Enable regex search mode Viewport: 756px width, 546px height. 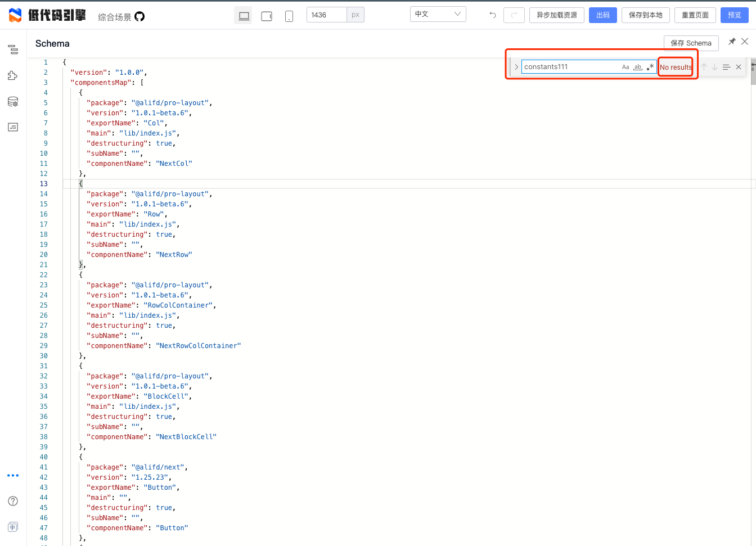pyautogui.click(x=650, y=66)
